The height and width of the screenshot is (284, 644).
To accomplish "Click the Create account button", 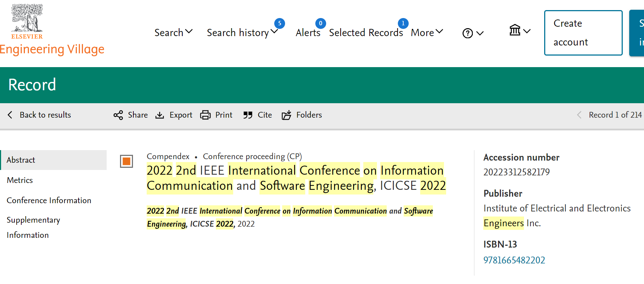I will (x=583, y=33).
